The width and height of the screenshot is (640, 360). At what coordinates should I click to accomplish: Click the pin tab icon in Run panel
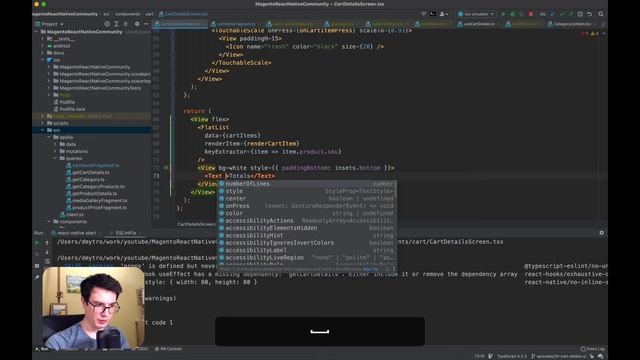click(x=37, y=278)
